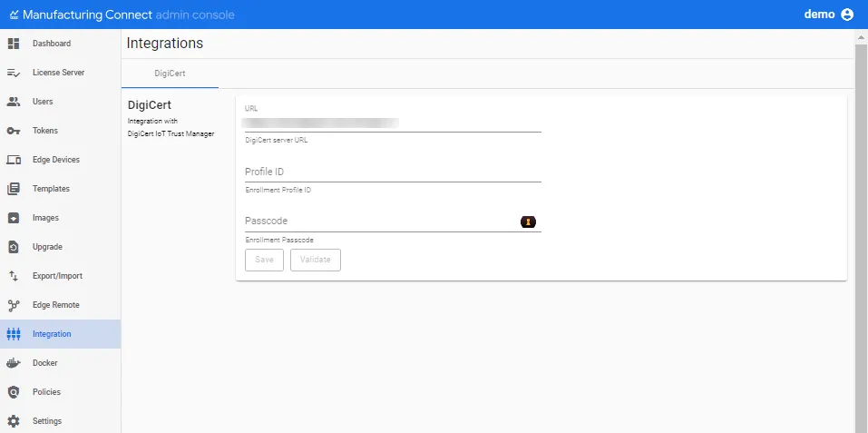The width and height of the screenshot is (868, 433).
Task: Click the scrollbar up arrow
Action: (x=862, y=37)
